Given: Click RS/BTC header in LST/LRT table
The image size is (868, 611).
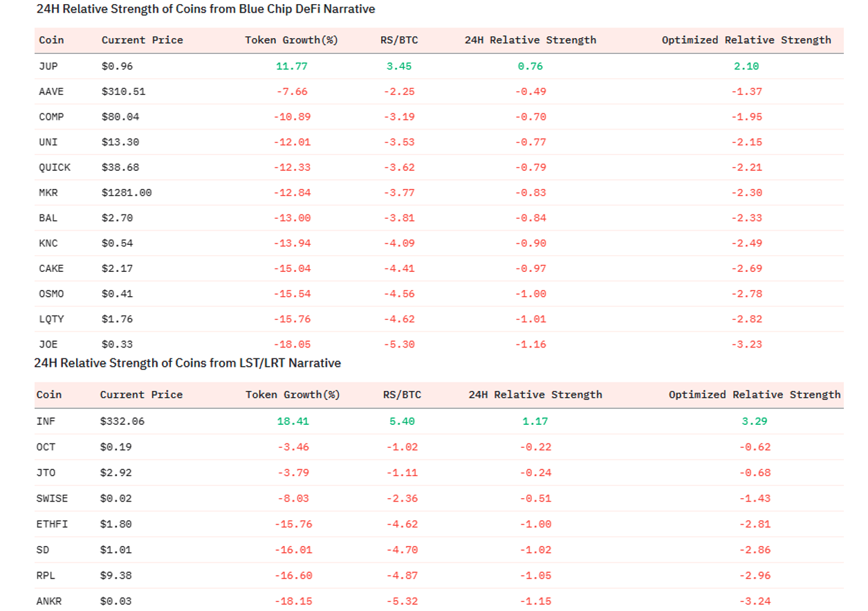Looking at the screenshot, I should coord(402,394).
